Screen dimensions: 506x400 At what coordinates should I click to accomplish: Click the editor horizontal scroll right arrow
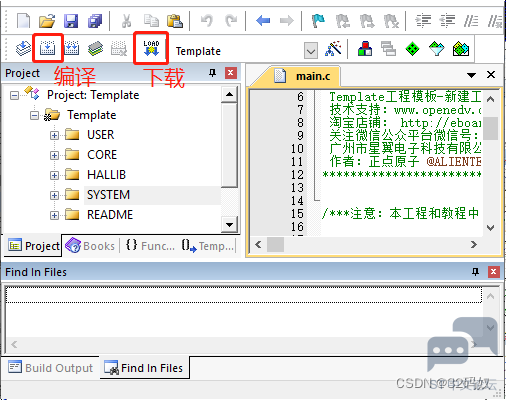click(474, 245)
